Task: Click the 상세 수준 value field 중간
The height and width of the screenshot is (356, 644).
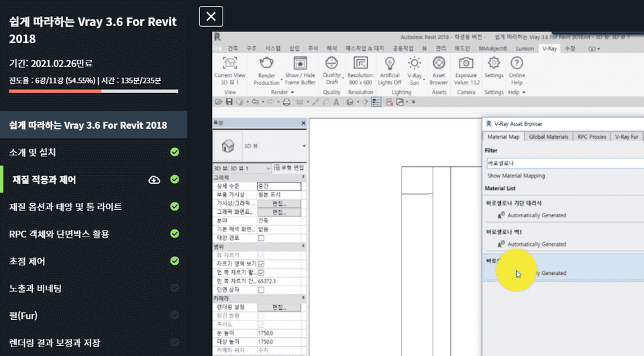Action: [x=279, y=186]
